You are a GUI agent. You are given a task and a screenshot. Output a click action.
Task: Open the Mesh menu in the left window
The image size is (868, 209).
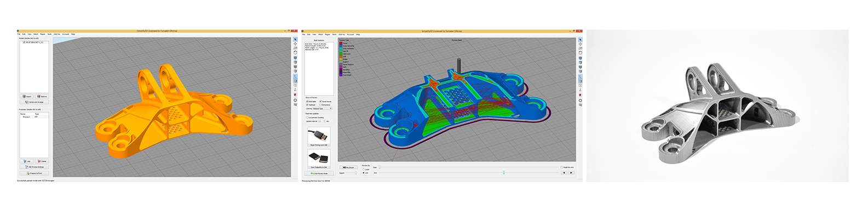[x=36, y=34]
